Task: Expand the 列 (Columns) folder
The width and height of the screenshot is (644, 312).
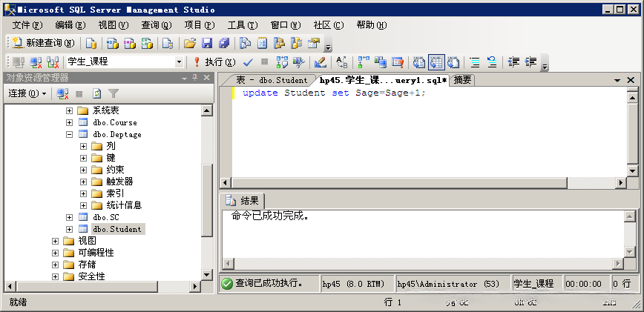Action: (x=84, y=146)
